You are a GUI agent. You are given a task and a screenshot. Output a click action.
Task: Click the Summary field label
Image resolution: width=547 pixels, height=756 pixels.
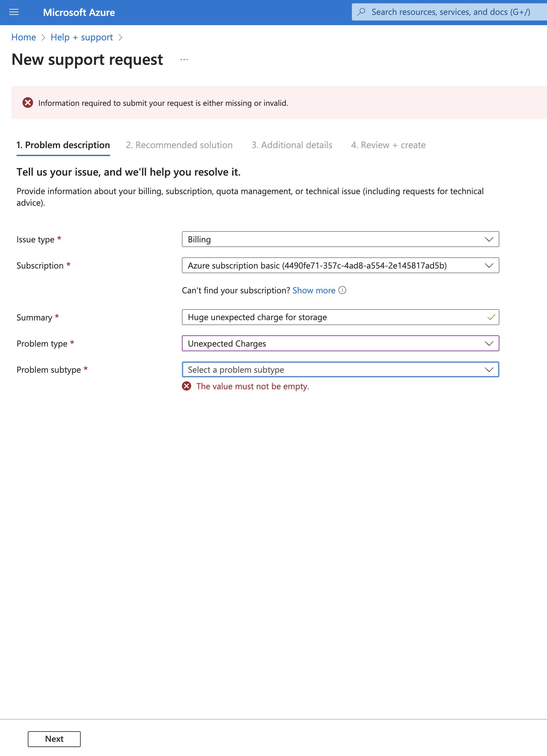tap(34, 317)
